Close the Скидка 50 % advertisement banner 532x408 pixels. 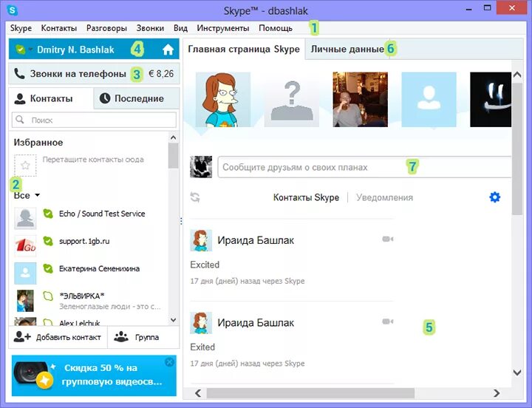tap(169, 362)
